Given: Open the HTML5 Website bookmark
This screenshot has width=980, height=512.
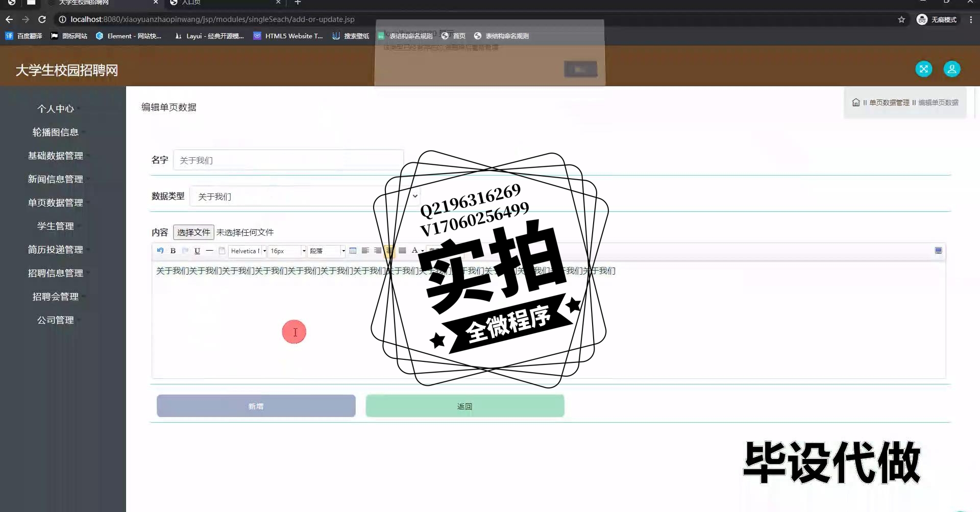Looking at the screenshot, I should coord(288,36).
